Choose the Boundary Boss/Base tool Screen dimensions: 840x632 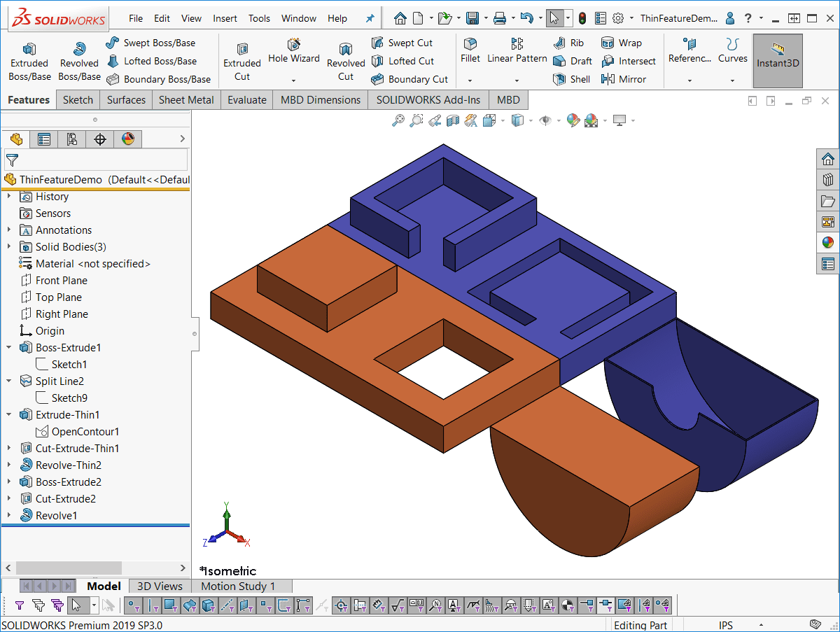159,79
